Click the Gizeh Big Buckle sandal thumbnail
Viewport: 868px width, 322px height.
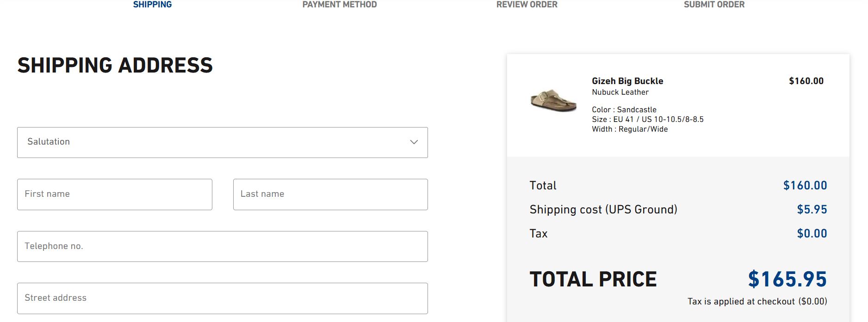tap(553, 101)
